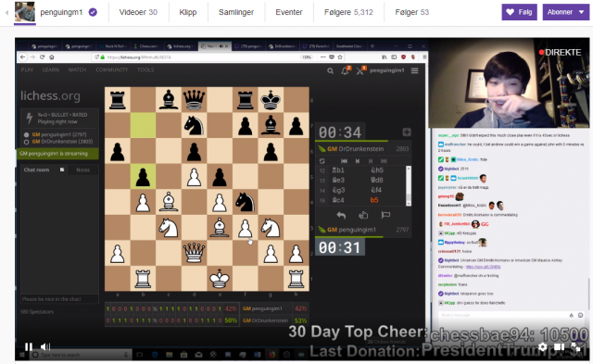593x364 pixels.
Task: Click the resign flag icon
Action: [x=385, y=215]
